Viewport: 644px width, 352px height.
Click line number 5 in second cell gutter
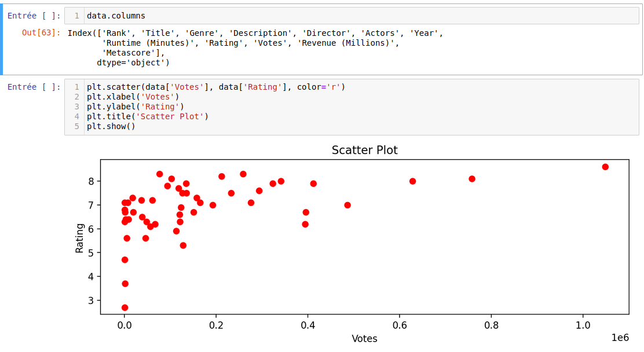click(76, 126)
